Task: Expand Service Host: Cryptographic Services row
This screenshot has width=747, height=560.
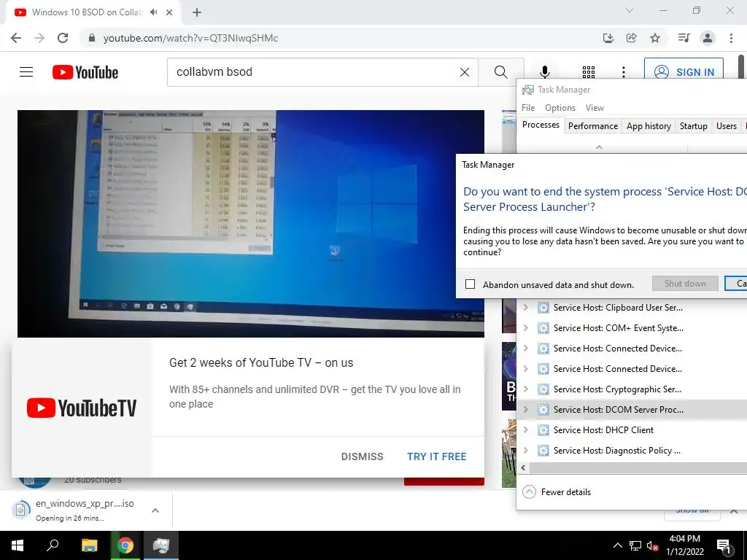Action: point(525,389)
